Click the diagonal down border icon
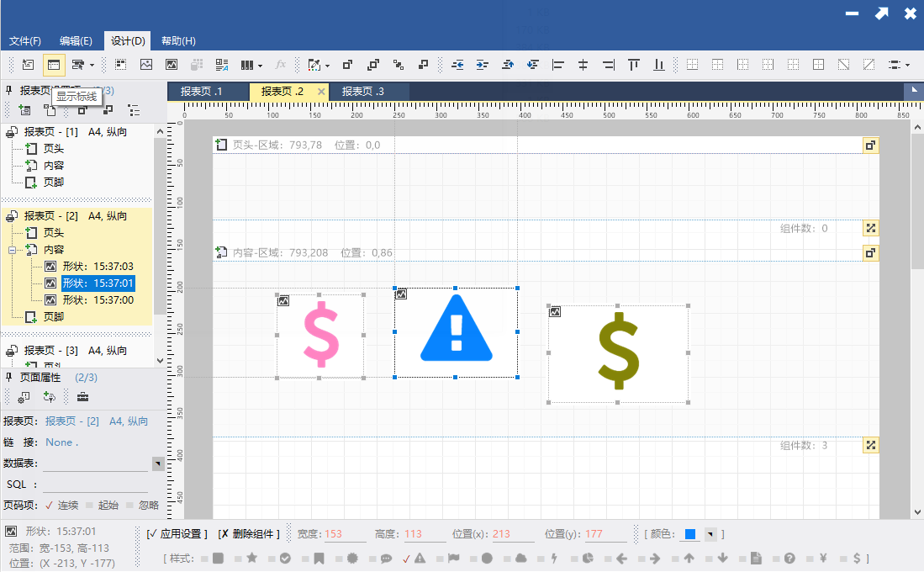The height and width of the screenshot is (572, 924). tap(844, 65)
